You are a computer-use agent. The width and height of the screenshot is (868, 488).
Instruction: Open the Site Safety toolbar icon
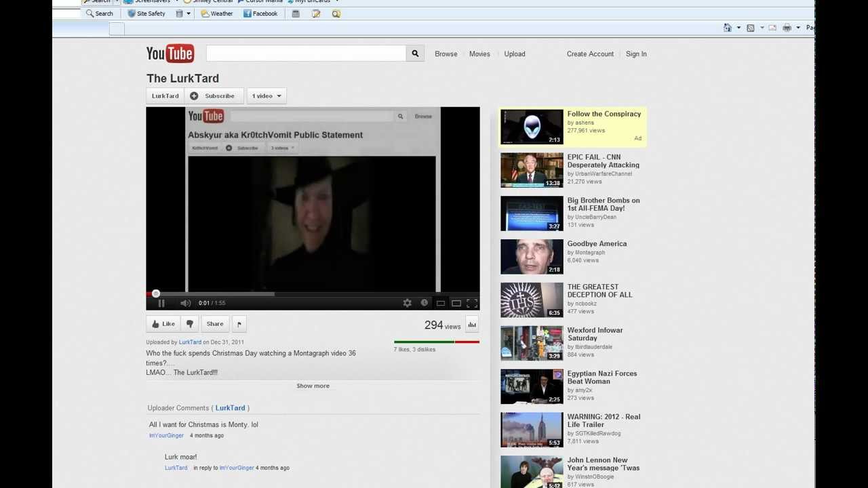[x=146, y=14]
